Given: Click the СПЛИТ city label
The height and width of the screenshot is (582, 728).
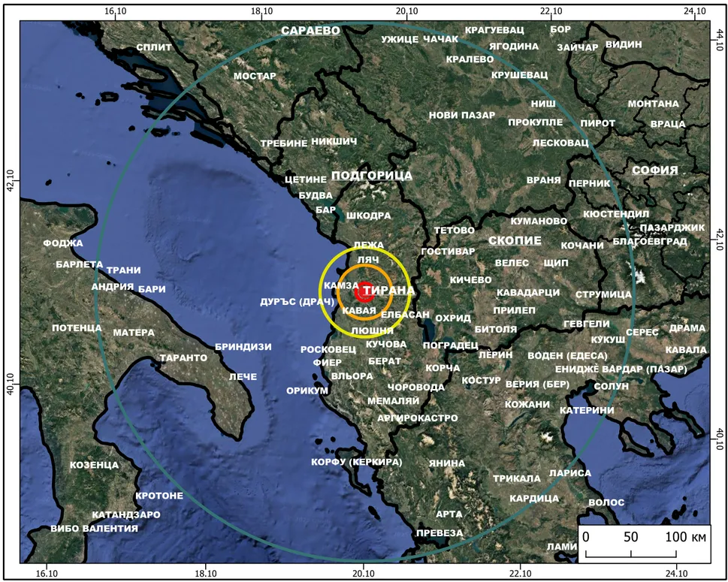Looking at the screenshot, I should [x=154, y=47].
